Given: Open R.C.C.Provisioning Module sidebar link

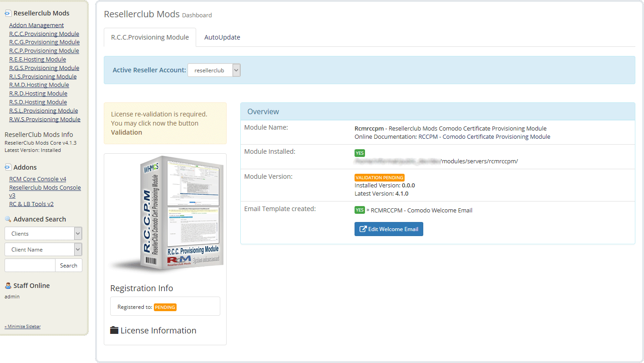Looking at the screenshot, I should click(x=44, y=34).
